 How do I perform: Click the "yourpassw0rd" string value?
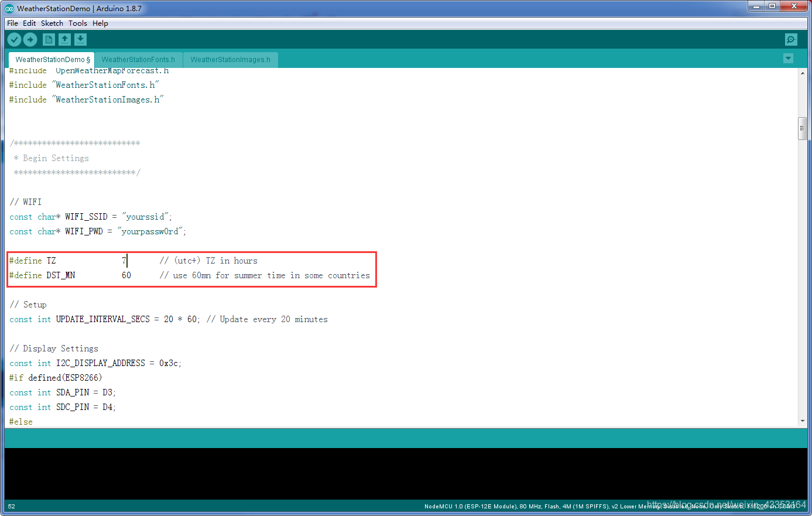pyautogui.click(x=150, y=231)
